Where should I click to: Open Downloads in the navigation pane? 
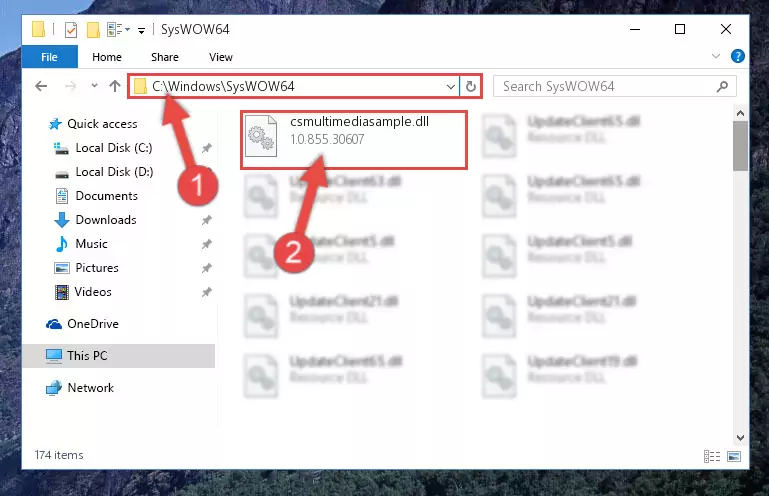click(106, 220)
